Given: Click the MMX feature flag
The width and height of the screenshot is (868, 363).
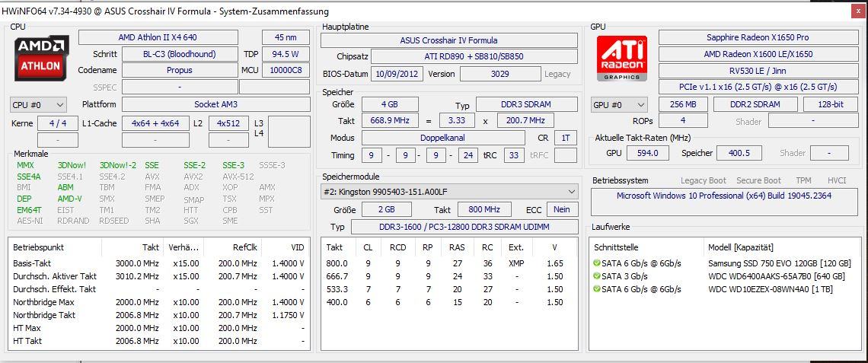Looking at the screenshot, I should click(25, 165).
